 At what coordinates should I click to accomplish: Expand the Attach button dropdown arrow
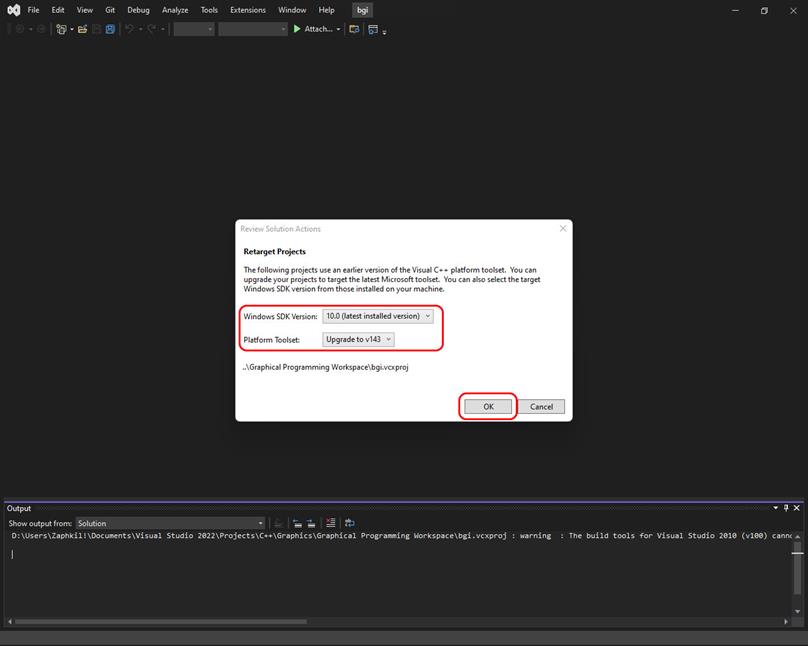(x=338, y=29)
